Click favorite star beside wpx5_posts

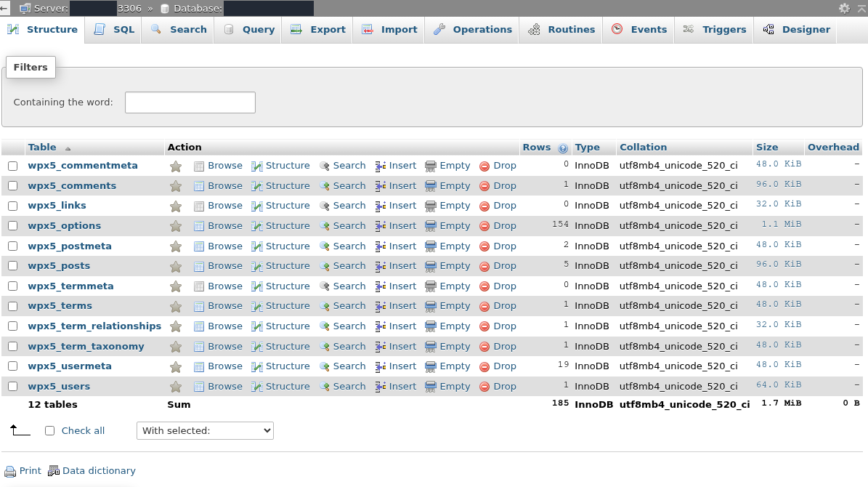176,267
